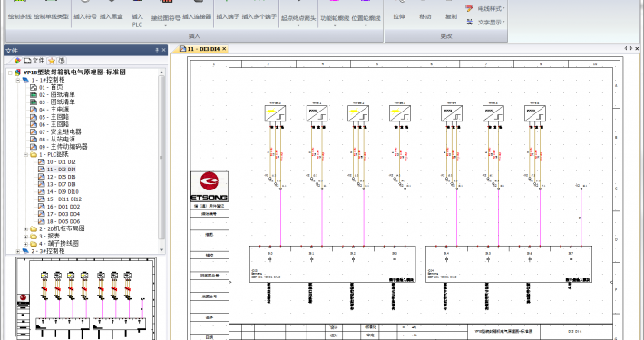Click the file tree vertical scrollbar down arrow
The width and height of the screenshot is (644, 340).
coord(161,249)
